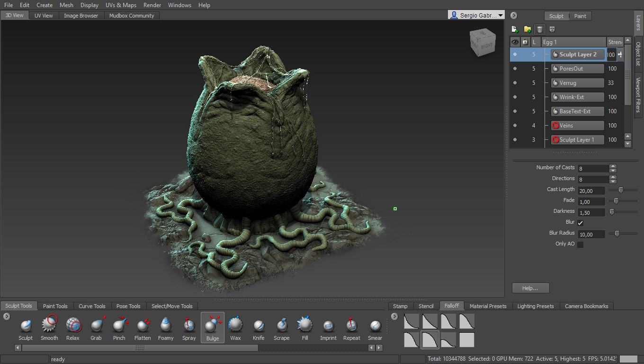The width and height of the screenshot is (644, 364).
Task: Switch to the UV View tab
Action: pyautogui.click(x=43, y=15)
